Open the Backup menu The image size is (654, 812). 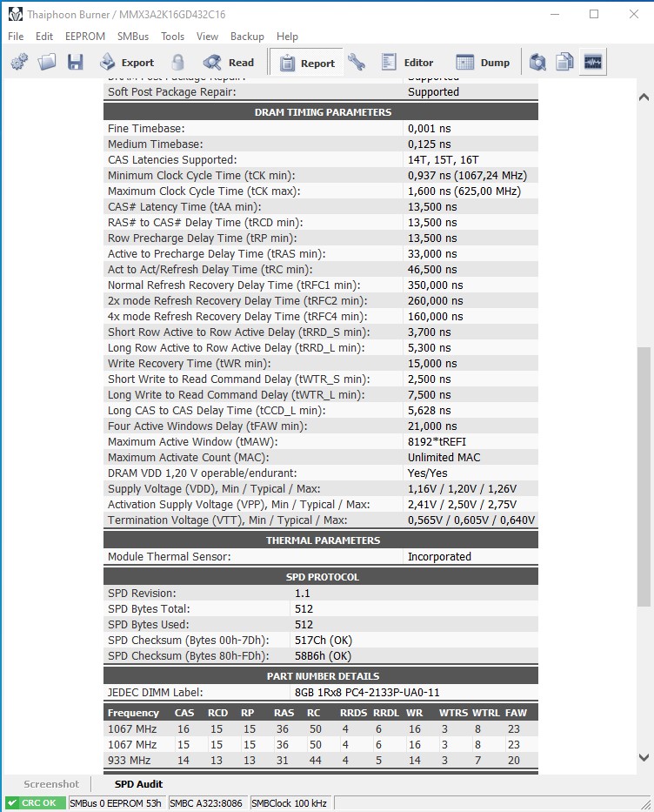(247, 37)
